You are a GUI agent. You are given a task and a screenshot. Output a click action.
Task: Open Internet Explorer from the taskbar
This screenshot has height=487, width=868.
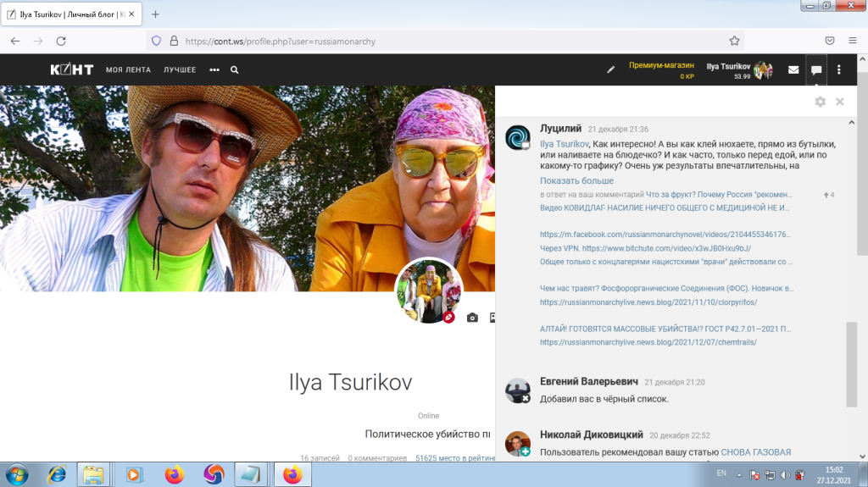tap(57, 474)
